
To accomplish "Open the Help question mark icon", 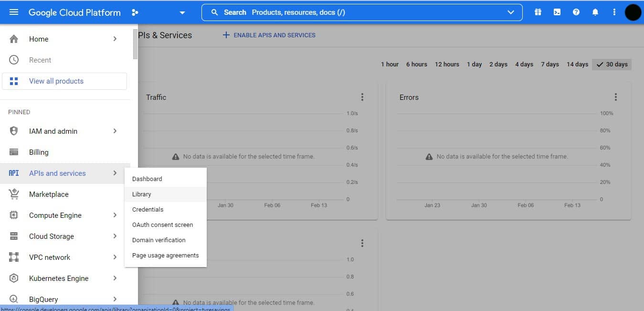I will (x=576, y=12).
